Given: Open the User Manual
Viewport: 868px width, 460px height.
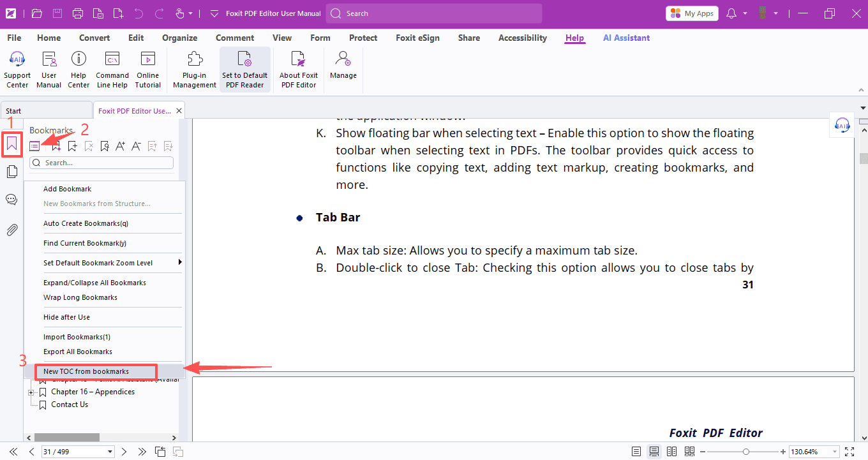Looking at the screenshot, I should (49, 69).
